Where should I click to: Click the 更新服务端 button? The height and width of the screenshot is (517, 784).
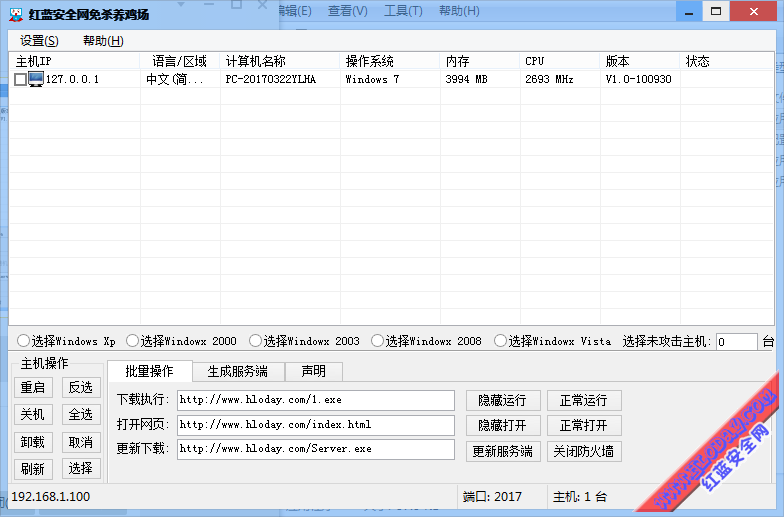tap(503, 452)
